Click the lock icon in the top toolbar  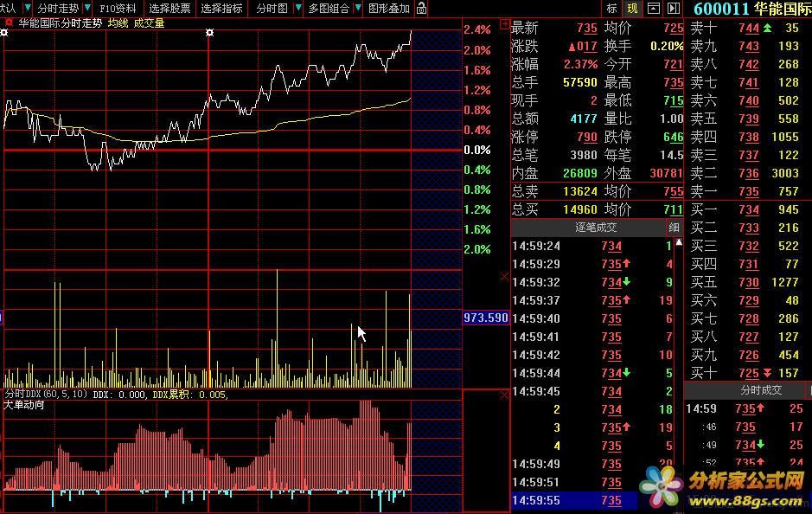(x=421, y=9)
